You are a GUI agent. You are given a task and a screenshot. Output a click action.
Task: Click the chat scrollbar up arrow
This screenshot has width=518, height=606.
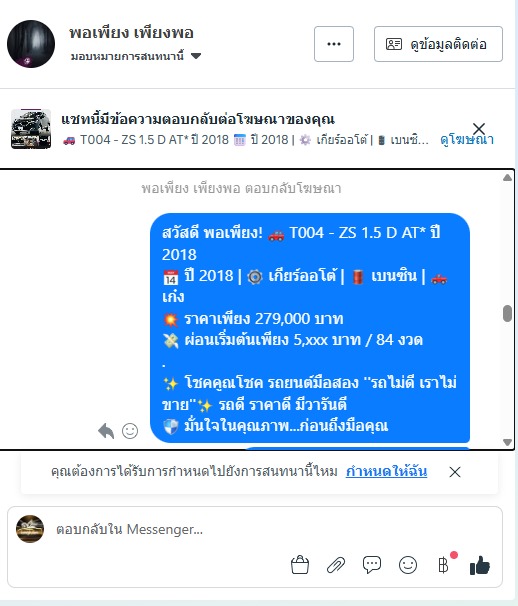pyautogui.click(x=508, y=178)
